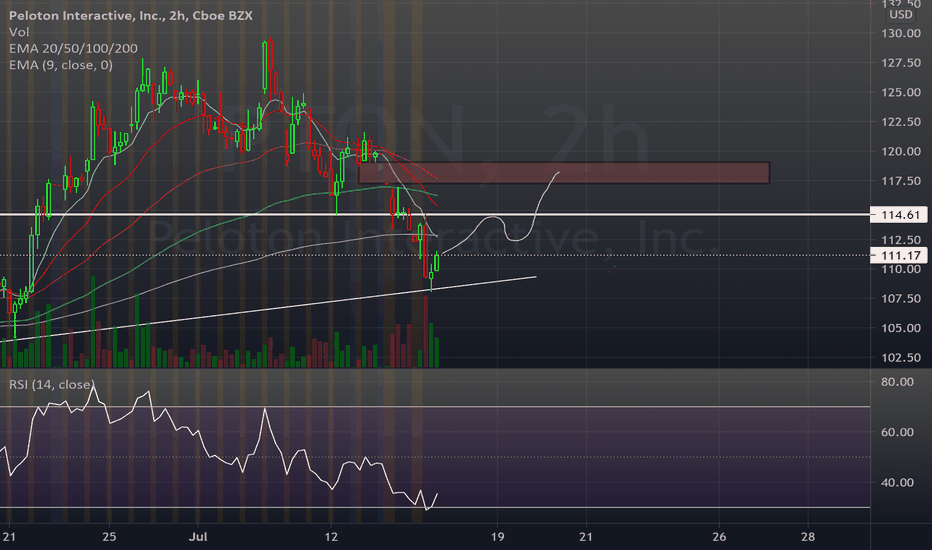Click the 105.00 price axis label

click(x=900, y=328)
